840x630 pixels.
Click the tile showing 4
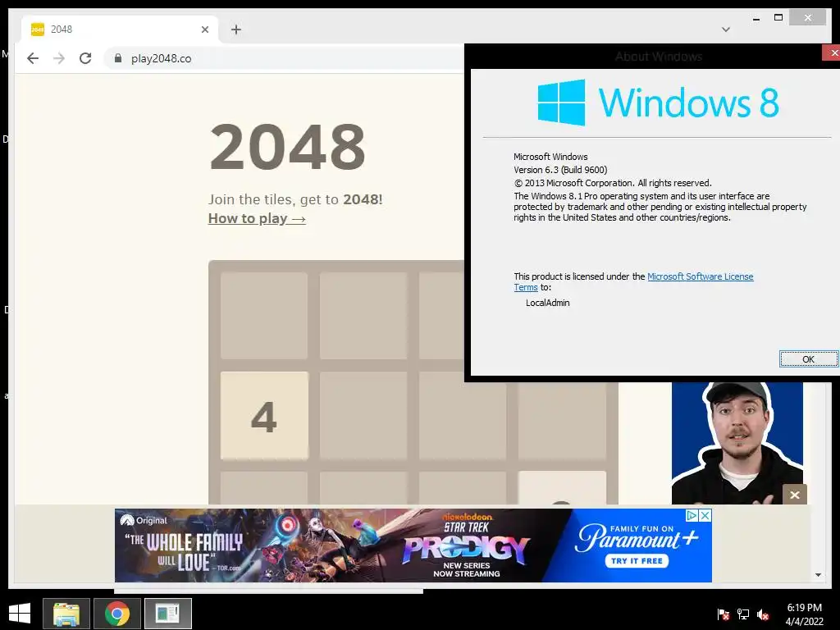[264, 416]
